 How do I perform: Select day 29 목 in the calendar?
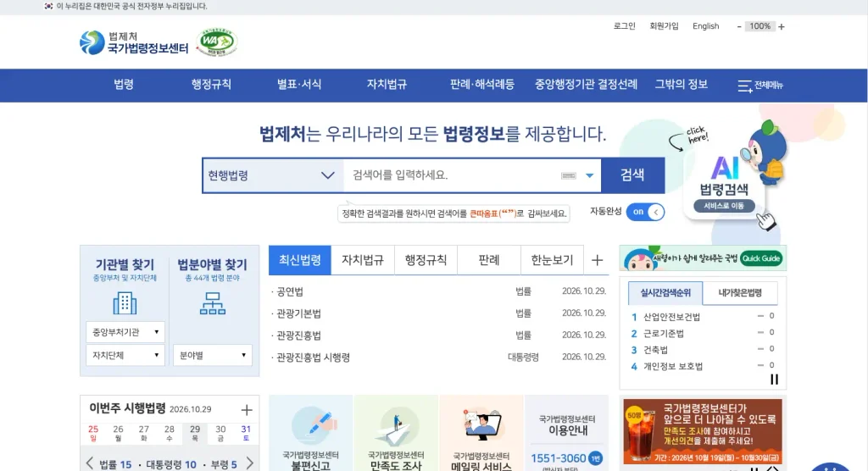pyautogui.click(x=195, y=434)
